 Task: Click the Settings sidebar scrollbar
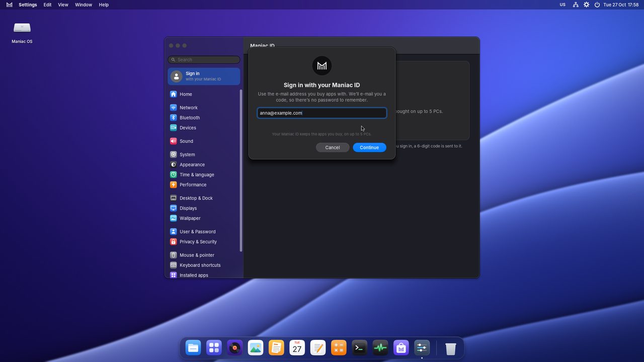pyautogui.click(x=241, y=170)
